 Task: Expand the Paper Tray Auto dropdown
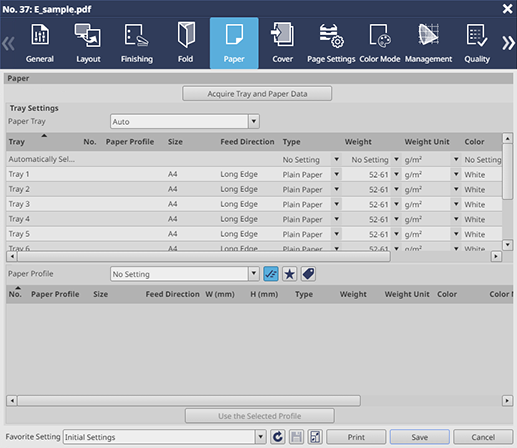coord(254,121)
